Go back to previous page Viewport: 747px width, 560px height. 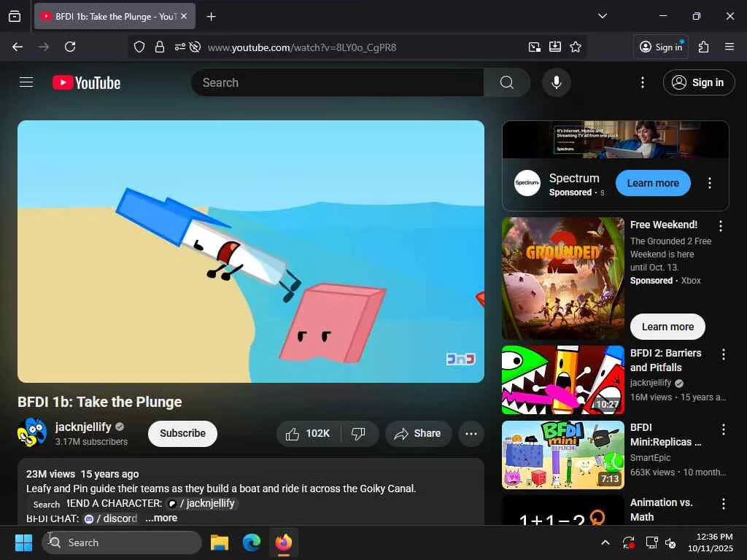(x=18, y=47)
